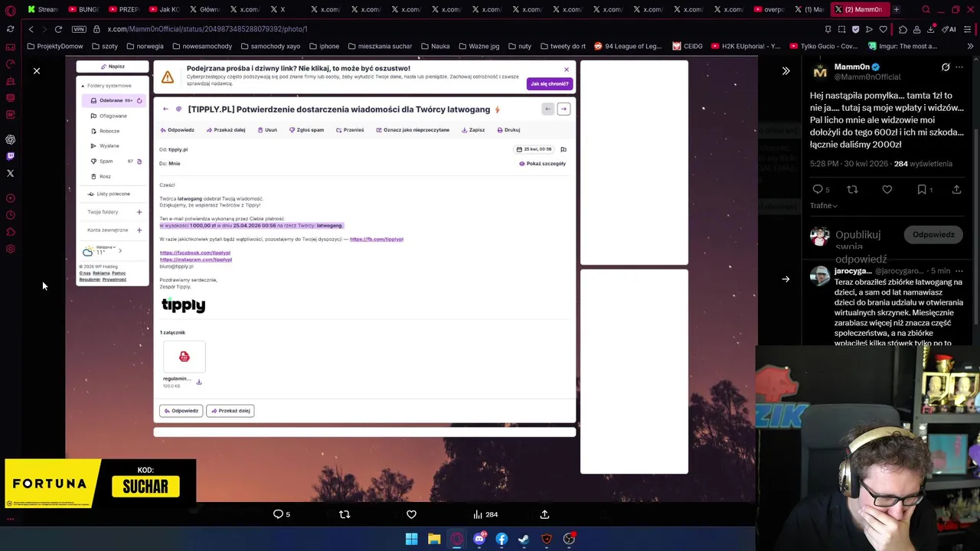Switch to the Stream tab
The height and width of the screenshot is (551, 980).
(43, 9)
